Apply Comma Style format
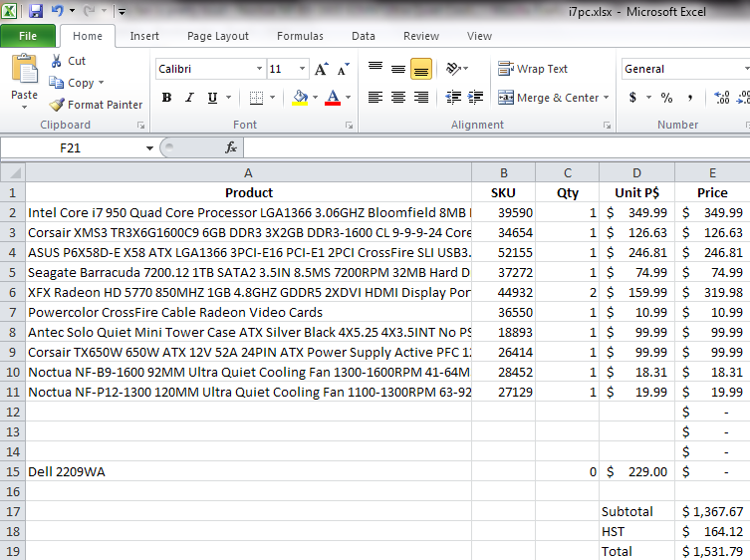The image size is (750, 560). click(x=689, y=98)
